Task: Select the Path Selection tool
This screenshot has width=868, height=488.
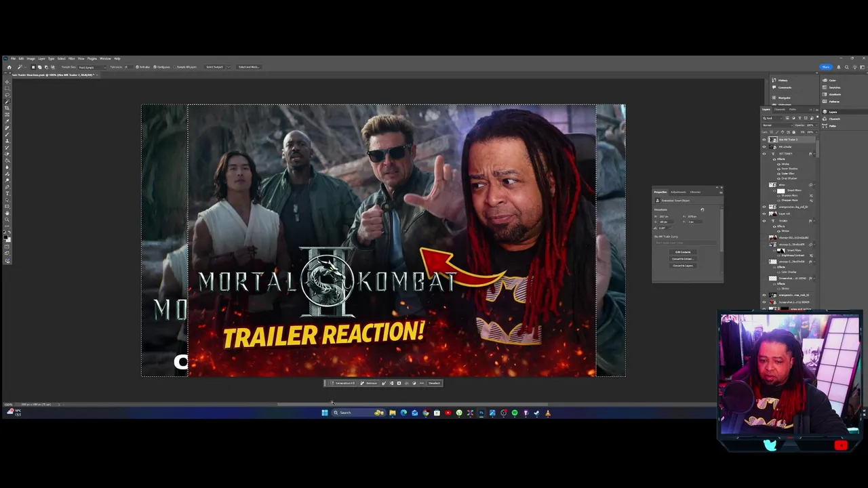Action: point(7,200)
